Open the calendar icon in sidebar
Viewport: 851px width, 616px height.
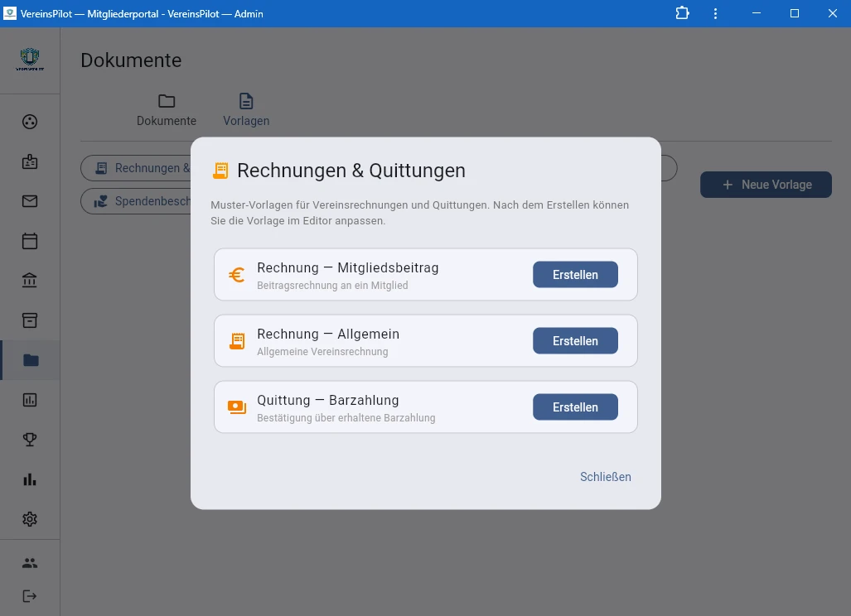coord(30,241)
